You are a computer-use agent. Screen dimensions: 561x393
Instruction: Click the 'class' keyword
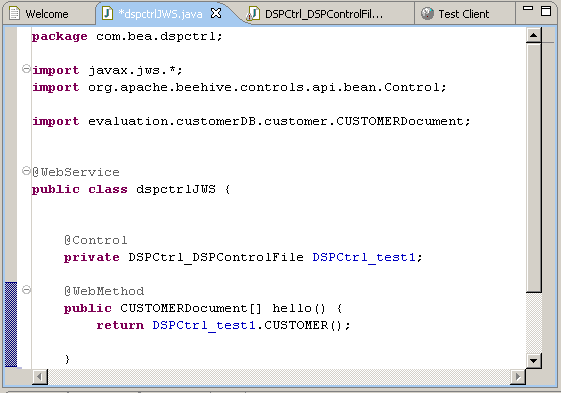click(108, 189)
